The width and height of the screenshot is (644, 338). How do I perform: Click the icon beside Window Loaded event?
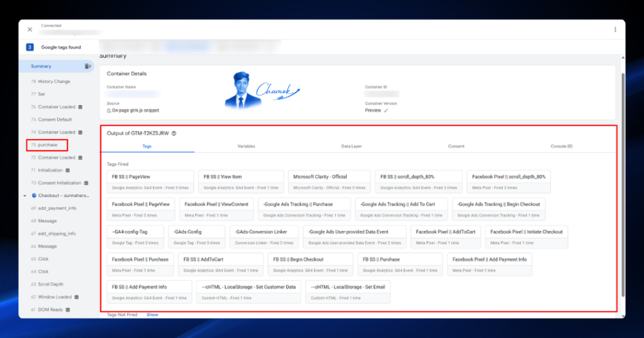click(76, 297)
